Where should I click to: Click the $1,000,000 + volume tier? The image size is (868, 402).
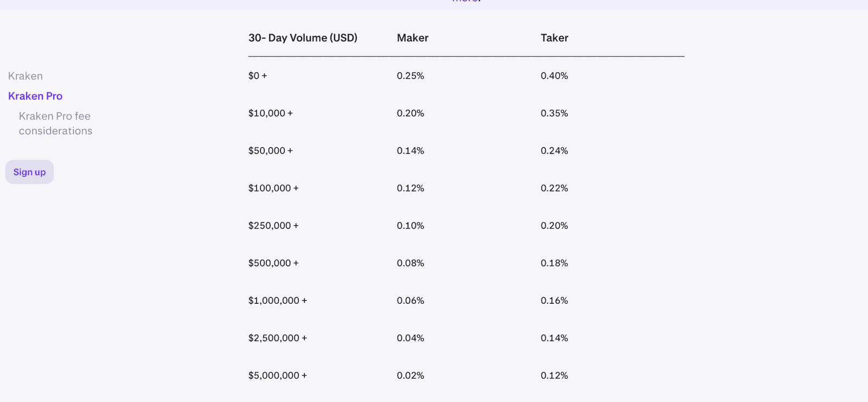(277, 301)
